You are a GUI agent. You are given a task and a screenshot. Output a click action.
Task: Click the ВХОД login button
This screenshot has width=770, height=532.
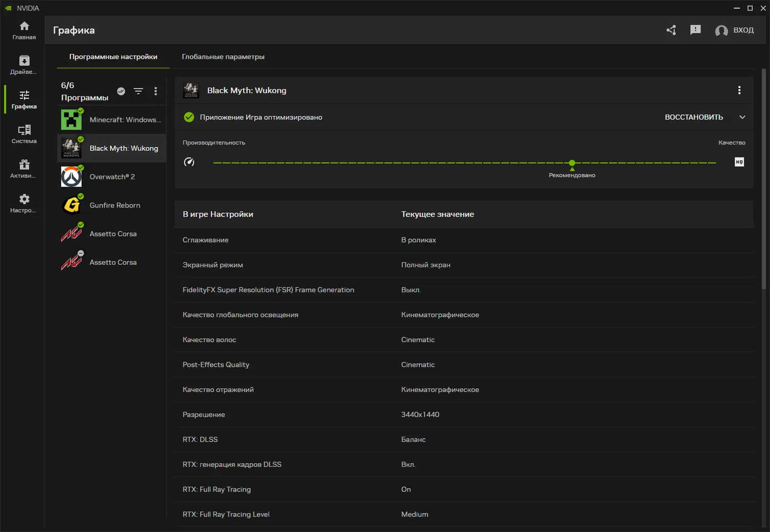pos(743,30)
